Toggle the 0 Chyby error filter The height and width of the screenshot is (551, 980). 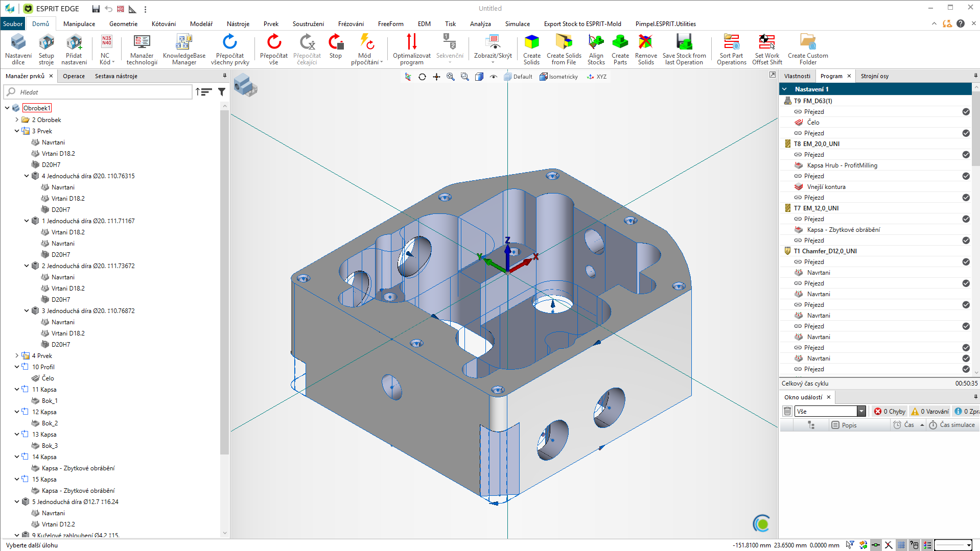(890, 411)
